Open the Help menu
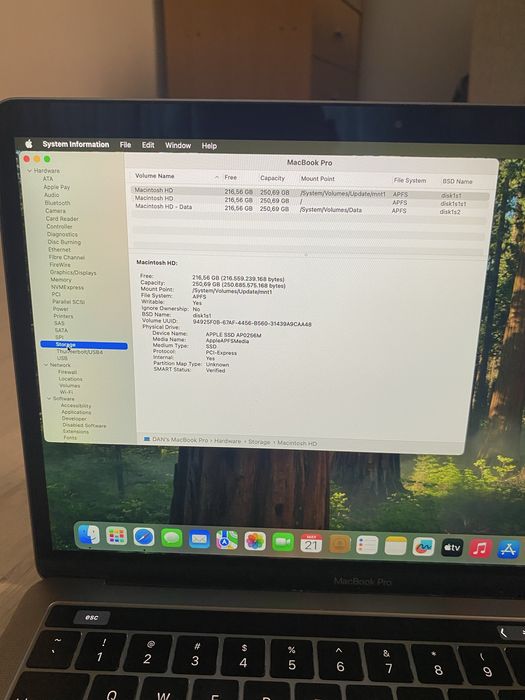 click(209, 146)
